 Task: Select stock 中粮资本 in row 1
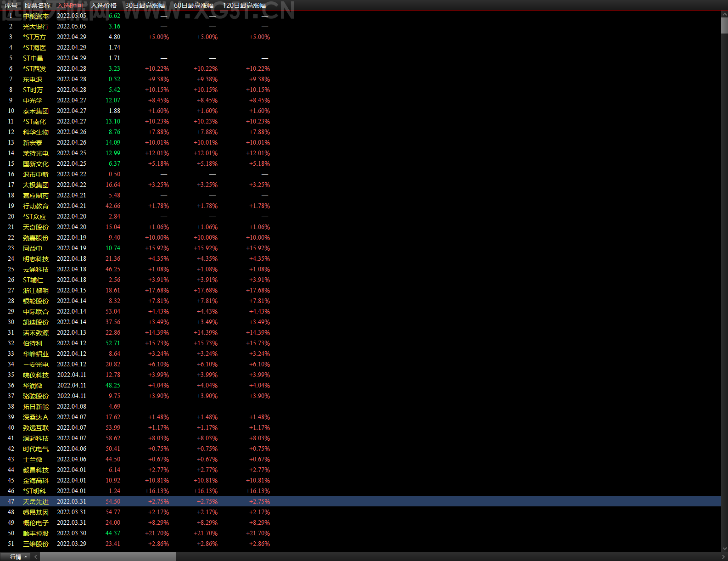(x=36, y=16)
